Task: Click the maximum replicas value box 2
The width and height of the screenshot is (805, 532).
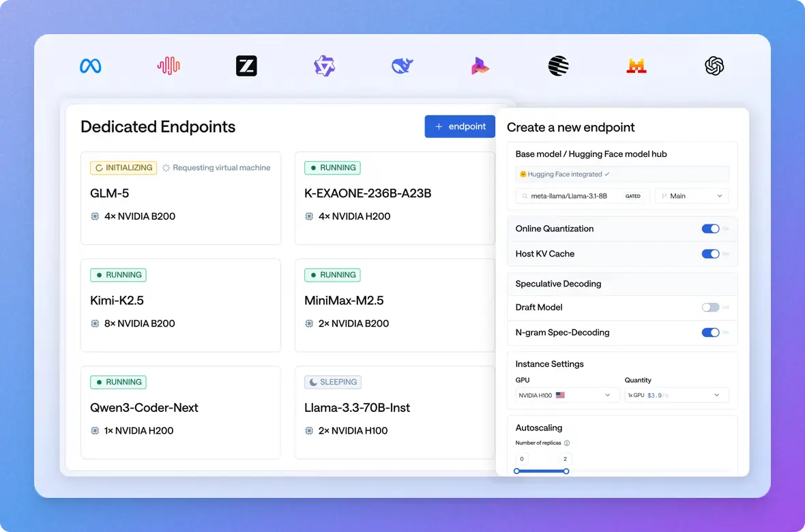Action: [x=566, y=459]
